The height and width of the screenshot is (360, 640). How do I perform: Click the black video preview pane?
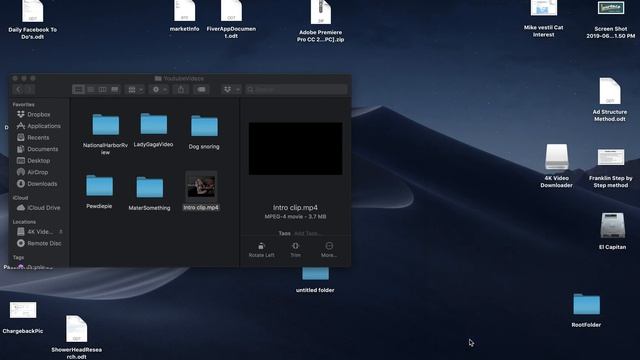pos(296,148)
